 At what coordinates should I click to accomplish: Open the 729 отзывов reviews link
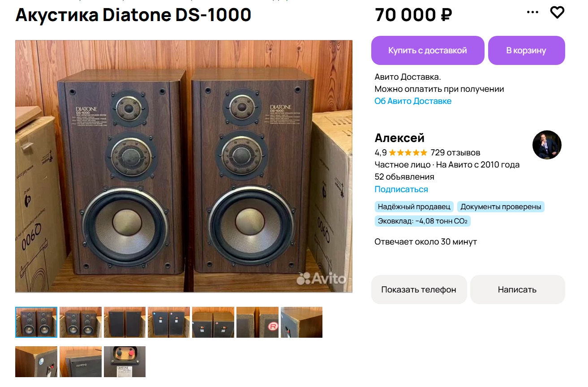[x=455, y=152]
